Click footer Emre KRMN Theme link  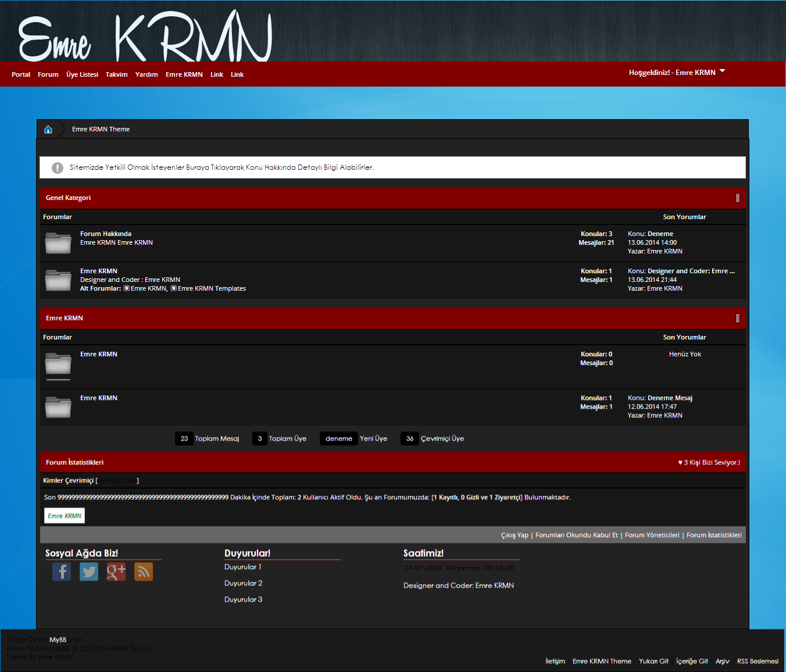602,662
